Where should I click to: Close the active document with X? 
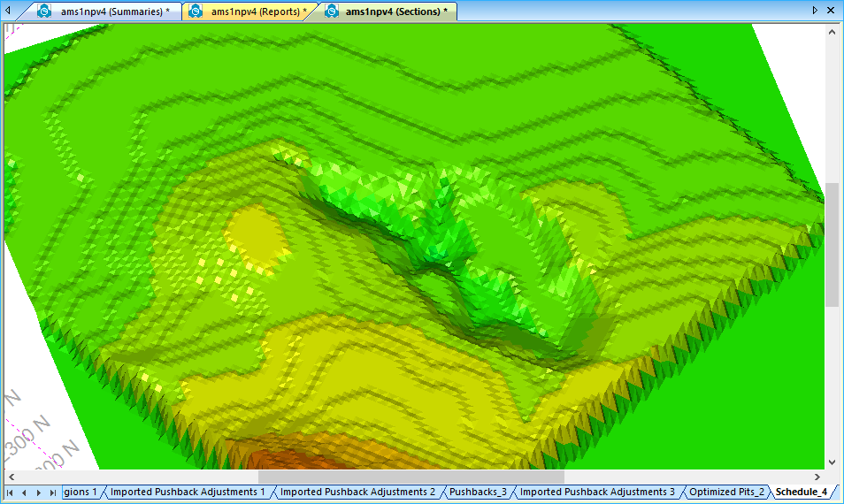coord(831,11)
